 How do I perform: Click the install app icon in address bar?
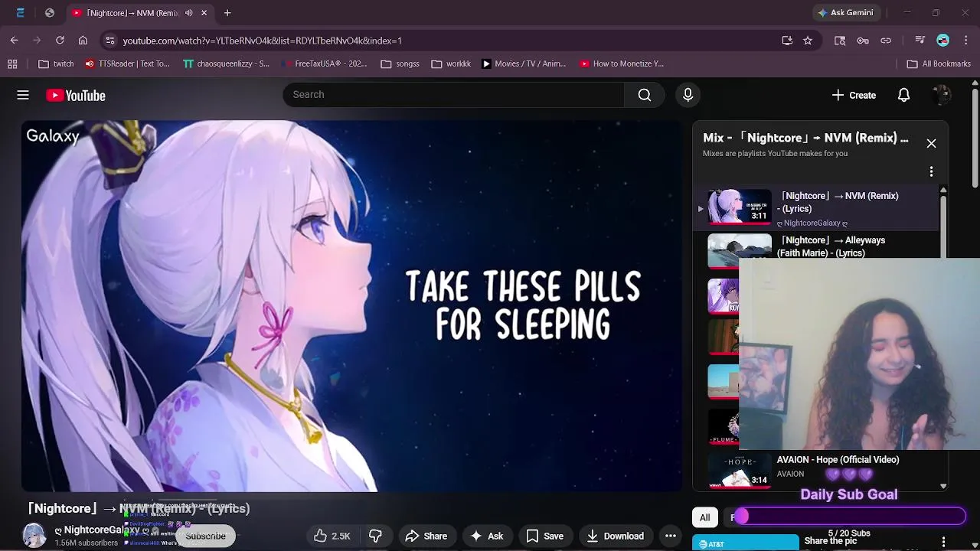787,41
